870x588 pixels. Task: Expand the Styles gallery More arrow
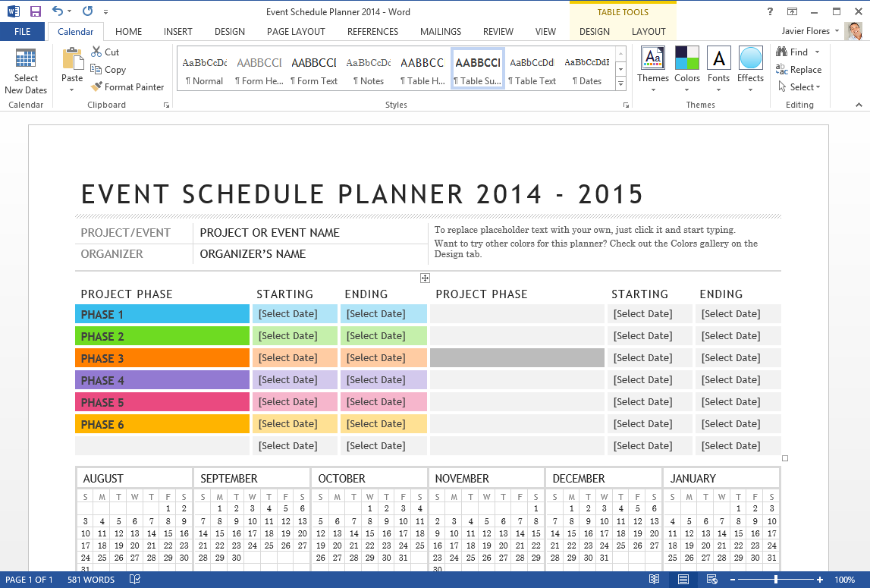coord(621,83)
